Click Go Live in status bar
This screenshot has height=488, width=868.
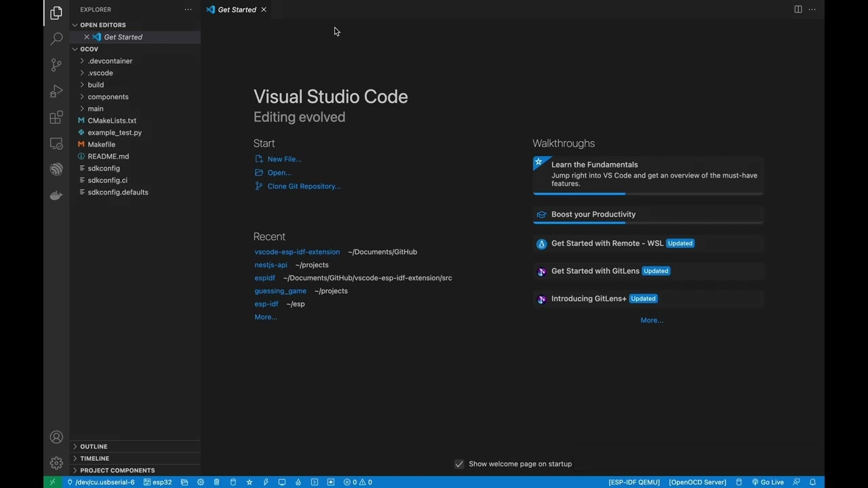point(768,482)
